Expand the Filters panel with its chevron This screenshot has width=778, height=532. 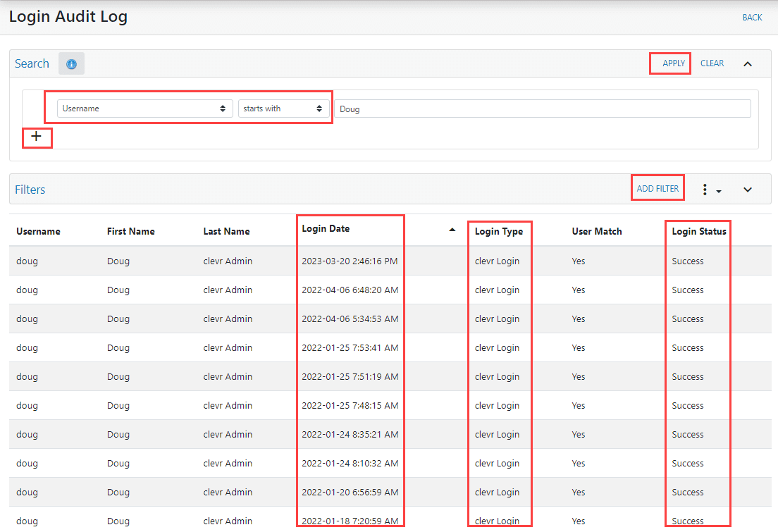(x=748, y=190)
